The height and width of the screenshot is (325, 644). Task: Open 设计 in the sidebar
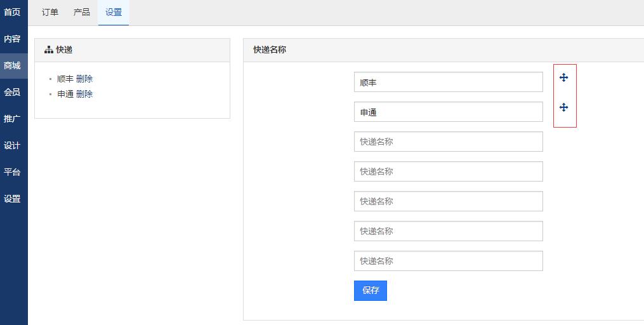[x=12, y=145]
